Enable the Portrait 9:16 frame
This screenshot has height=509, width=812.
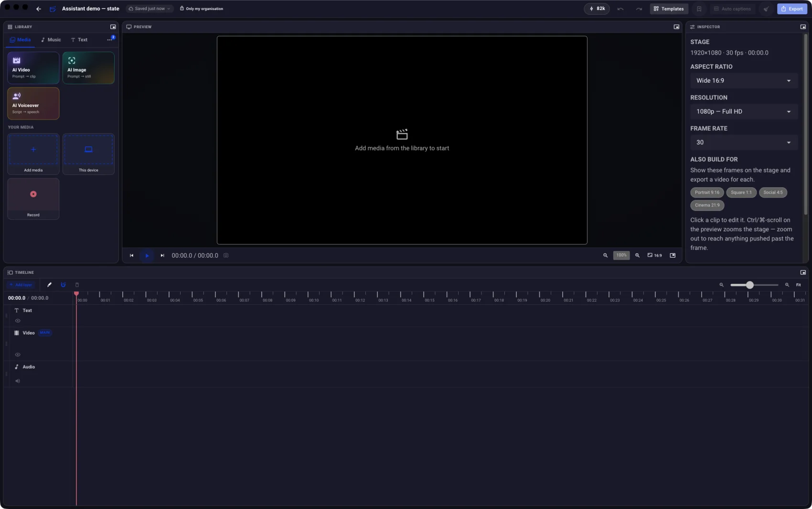point(707,193)
